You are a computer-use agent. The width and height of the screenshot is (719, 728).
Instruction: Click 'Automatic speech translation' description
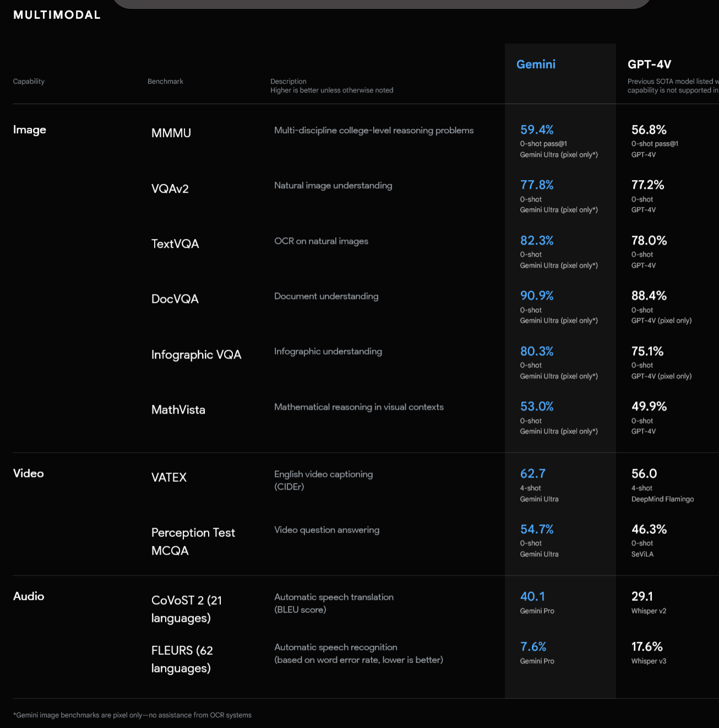click(x=334, y=597)
